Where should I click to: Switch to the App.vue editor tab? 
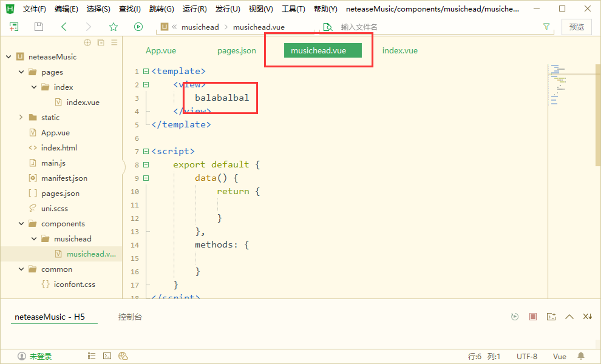pos(161,51)
